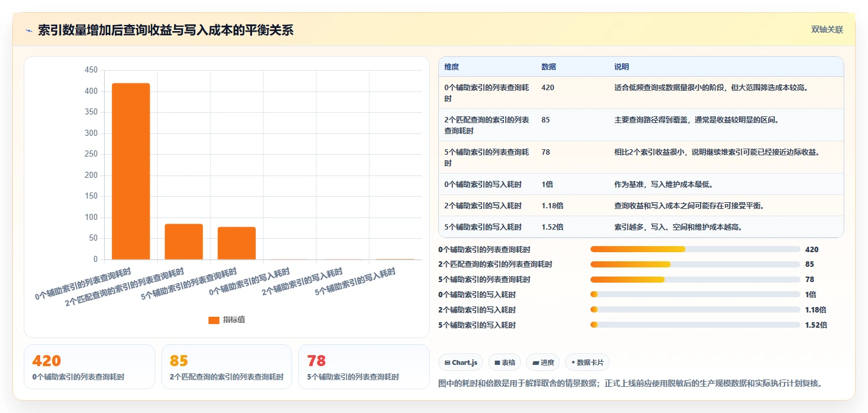Toggle the 指标值 legend swatch under the chart
Image resolution: width=868 pixels, height=413 pixels.
point(214,320)
